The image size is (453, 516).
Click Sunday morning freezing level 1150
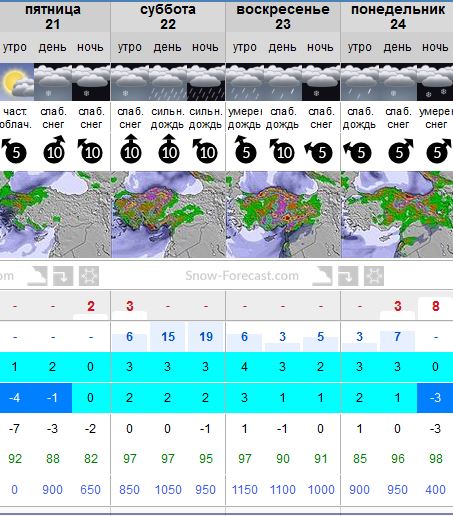[x=245, y=490]
